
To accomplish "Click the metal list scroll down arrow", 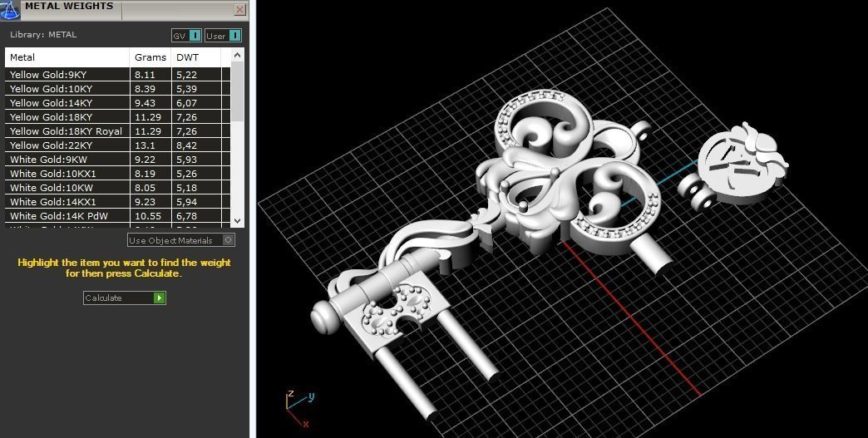I will tap(237, 220).
